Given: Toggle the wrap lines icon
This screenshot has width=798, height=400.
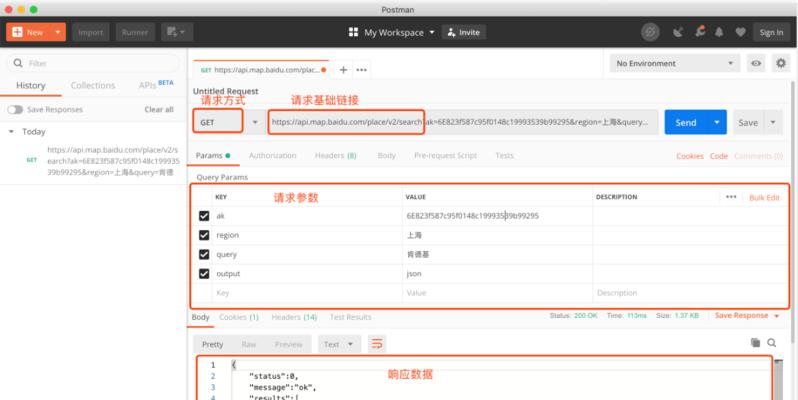Looking at the screenshot, I should [377, 344].
